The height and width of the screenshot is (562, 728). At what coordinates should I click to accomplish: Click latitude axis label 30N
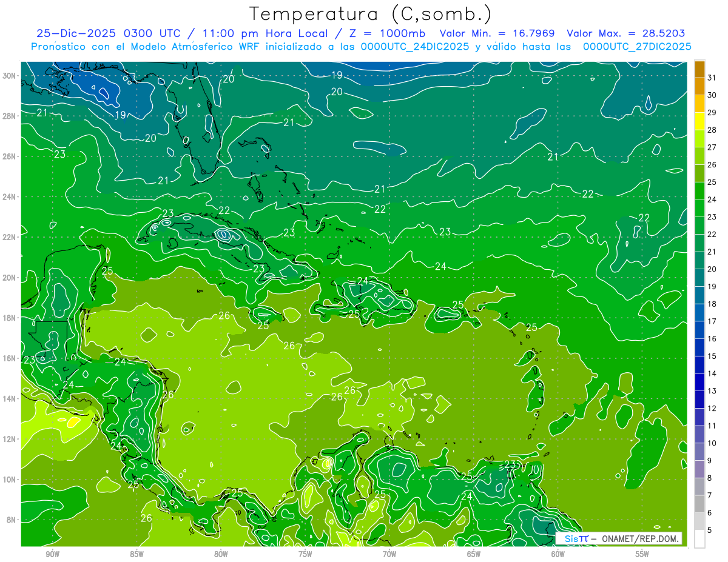pyautogui.click(x=8, y=76)
